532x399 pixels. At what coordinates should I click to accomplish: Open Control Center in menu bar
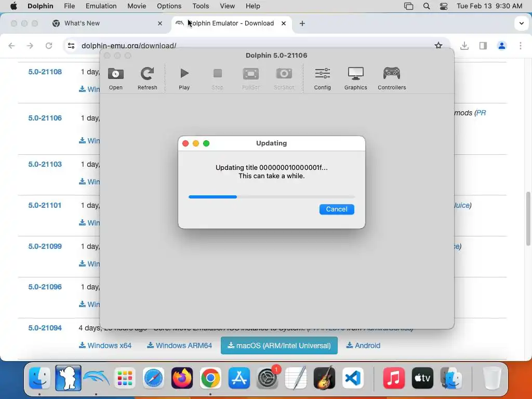(444, 6)
